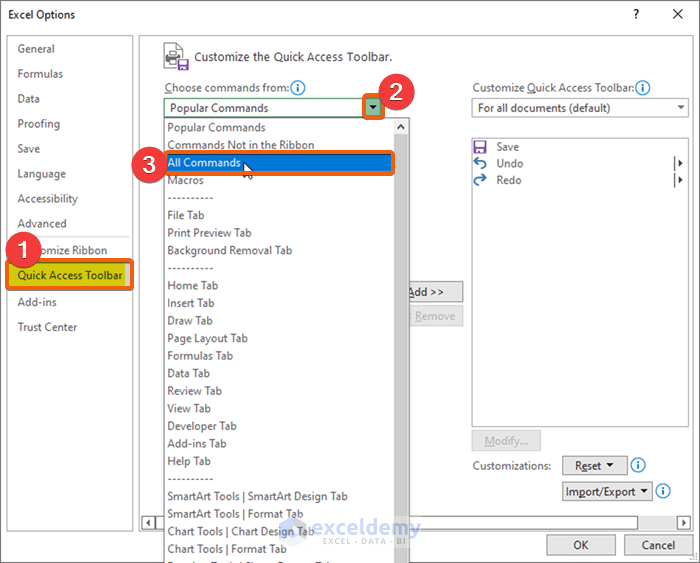Confirm with the OK button
Screen dimensions: 700x563
coord(581,545)
